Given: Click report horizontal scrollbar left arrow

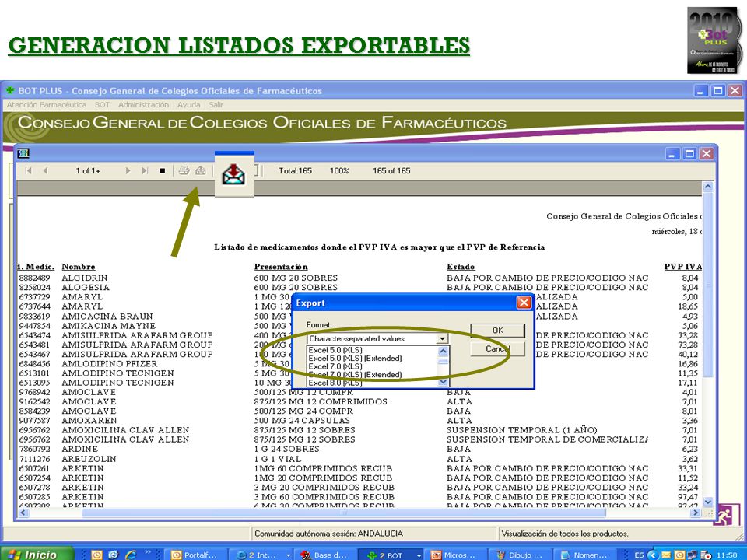Looking at the screenshot, I should click(x=23, y=513).
